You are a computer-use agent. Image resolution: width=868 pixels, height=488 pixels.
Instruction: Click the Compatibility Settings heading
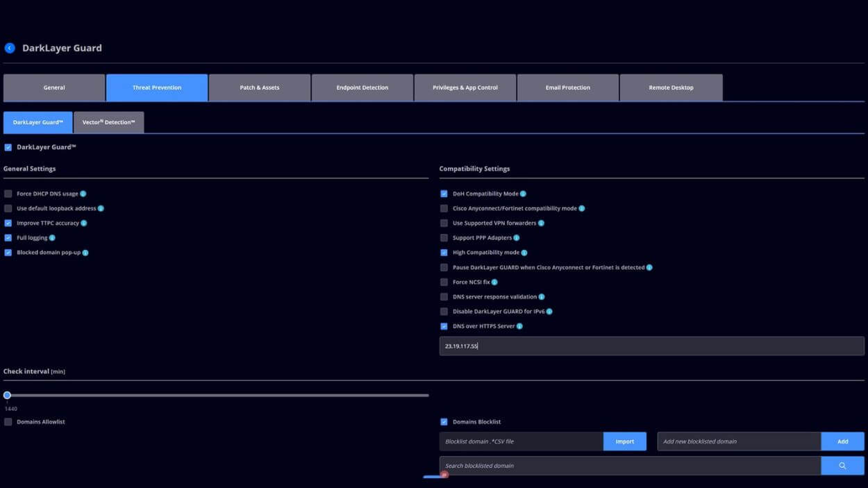[x=474, y=169]
